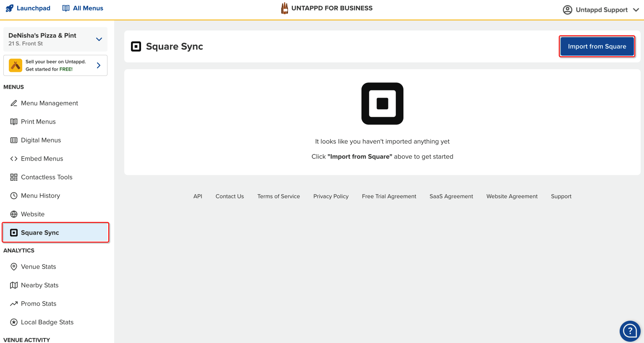Viewport: 644px width, 343px height.
Task: Click the Launchpad rocket icon
Action: [9, 8]
